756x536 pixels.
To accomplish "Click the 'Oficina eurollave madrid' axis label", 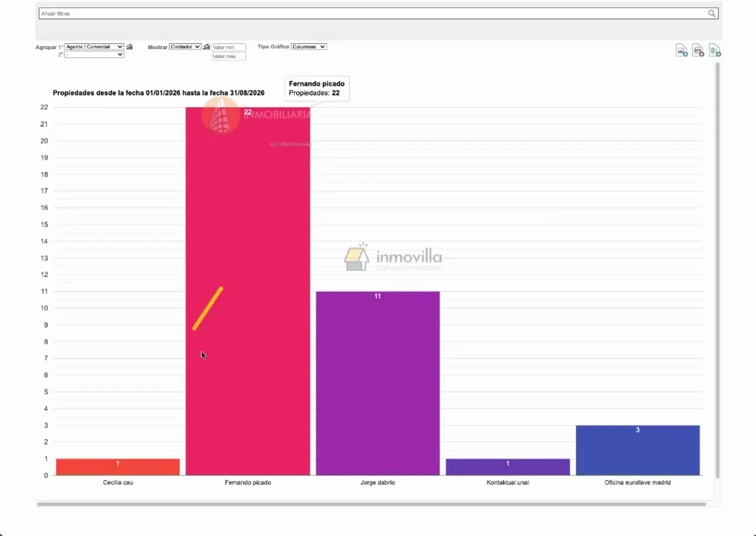I will click(x=638, y=482).
